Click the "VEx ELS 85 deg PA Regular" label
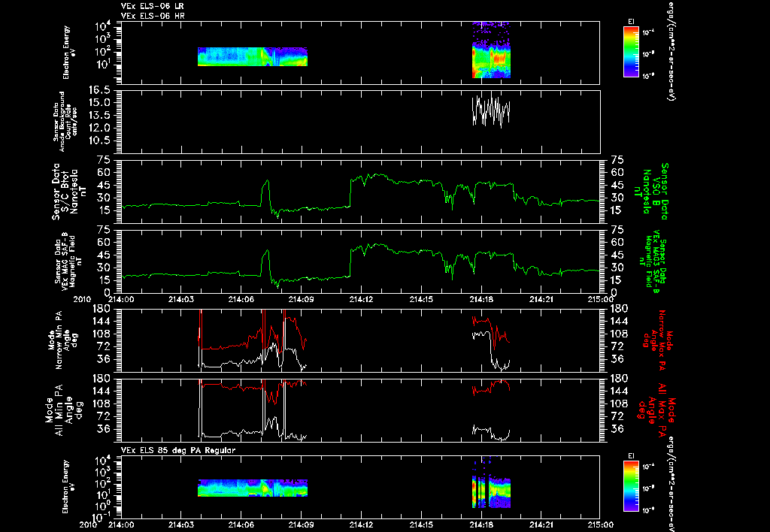The height and width of the screenshot is (532, 770). (177, 450)
